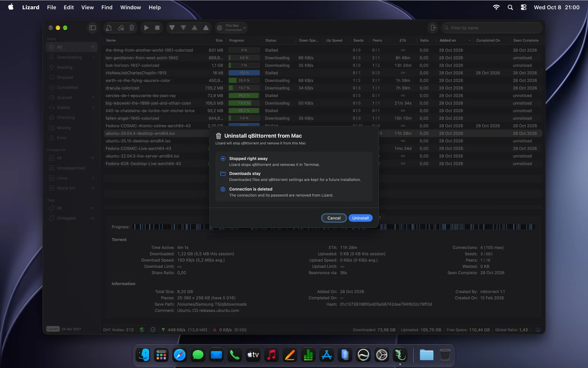588x368 pixels.
Task: Click the resume play toolbar icon
Action: 146,28
